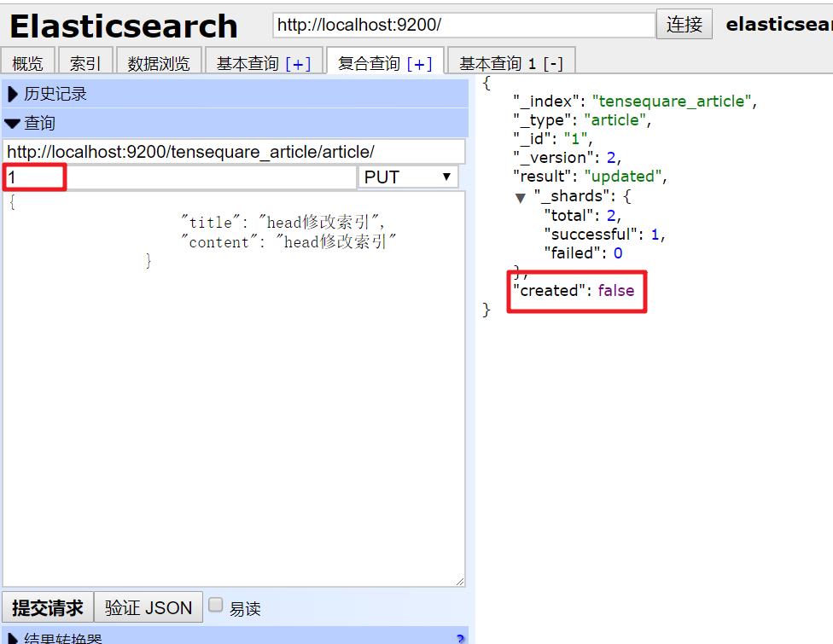The height and width of the screenshot is (644, 833).
Task: Click inside the JSON request body textarea
Action: 234,389
